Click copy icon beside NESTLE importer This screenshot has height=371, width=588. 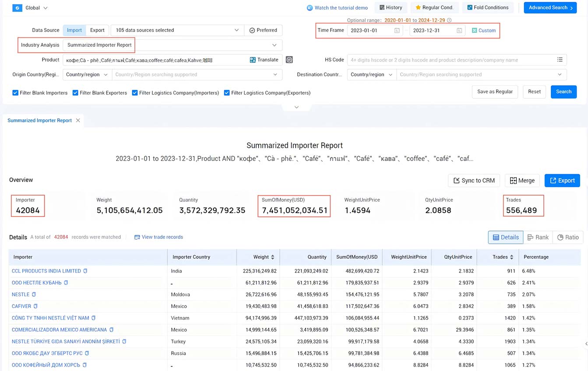[x=34, y=294]
